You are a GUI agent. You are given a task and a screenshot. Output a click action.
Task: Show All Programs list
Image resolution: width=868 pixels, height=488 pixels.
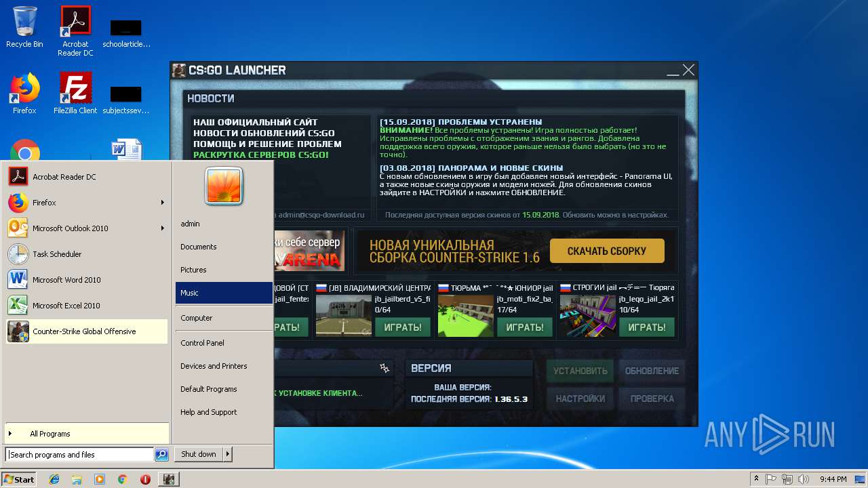tap(87, 434)
